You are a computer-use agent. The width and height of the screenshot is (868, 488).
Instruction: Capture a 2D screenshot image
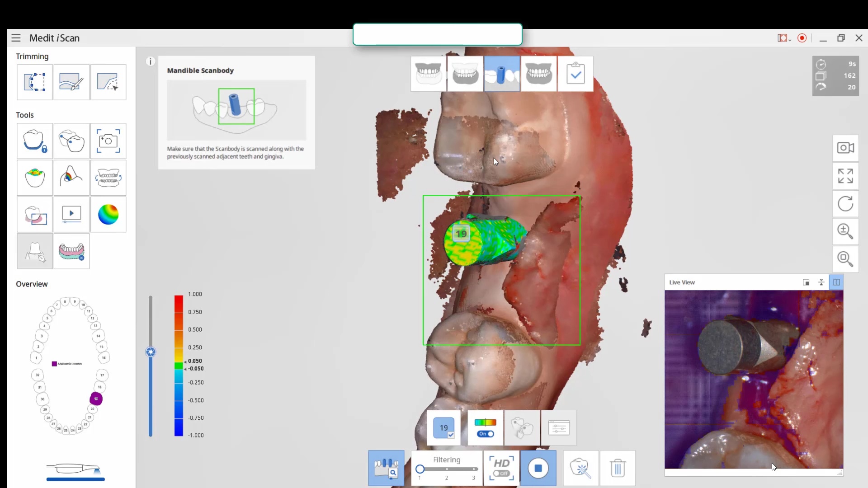(x=108, y=141)
